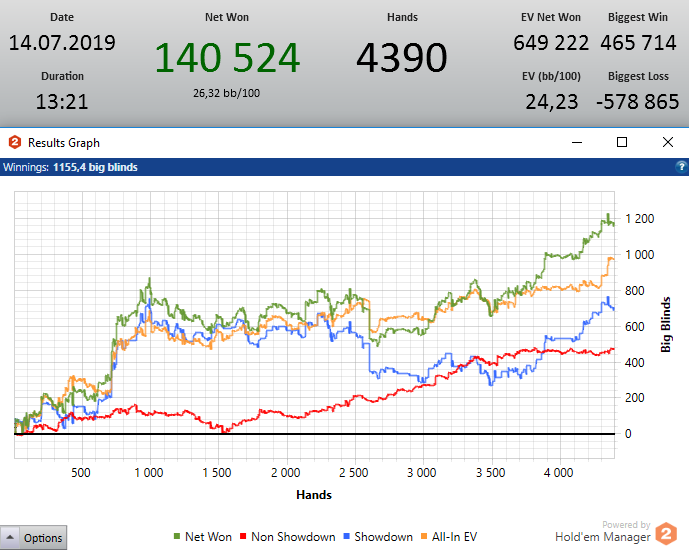
Task: Click the Hold'em Manager 2 window icon
Action: click(x=15, y=142)
